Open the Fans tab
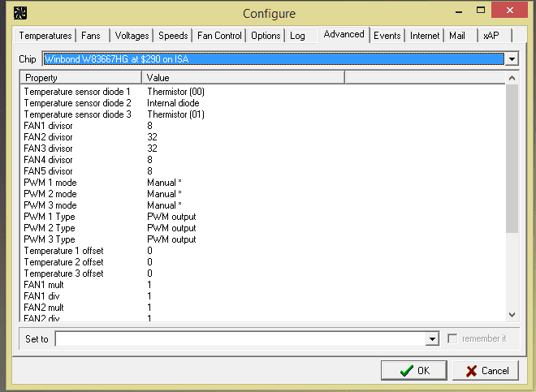The image size is (536, 392). (93, 36)
